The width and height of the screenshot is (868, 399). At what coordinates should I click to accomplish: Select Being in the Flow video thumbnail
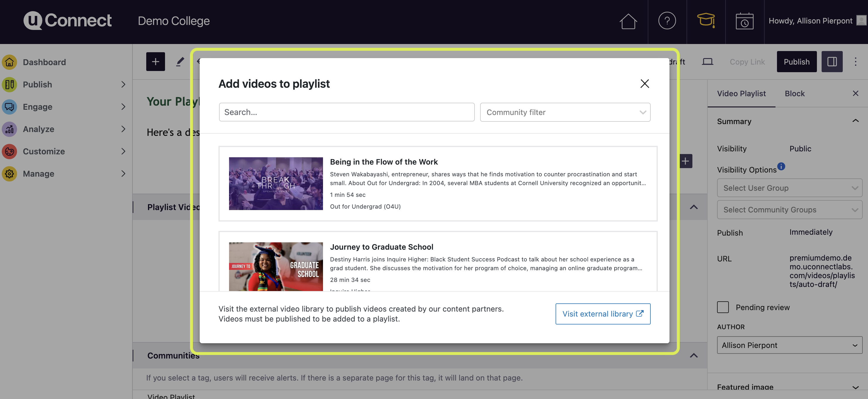pyautogui.click(x=276, y=183)
